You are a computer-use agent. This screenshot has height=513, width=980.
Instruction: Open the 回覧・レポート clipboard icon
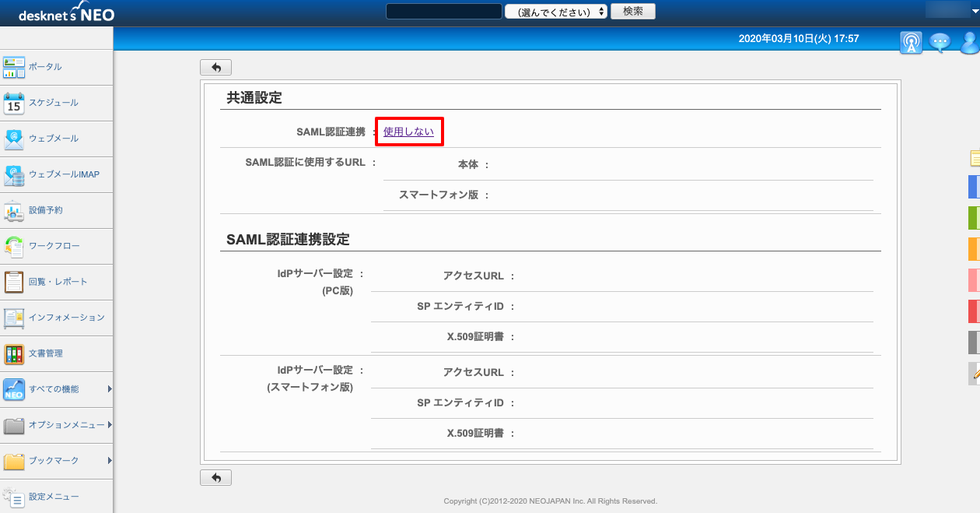pyautogui.click(x=14, y=282)
